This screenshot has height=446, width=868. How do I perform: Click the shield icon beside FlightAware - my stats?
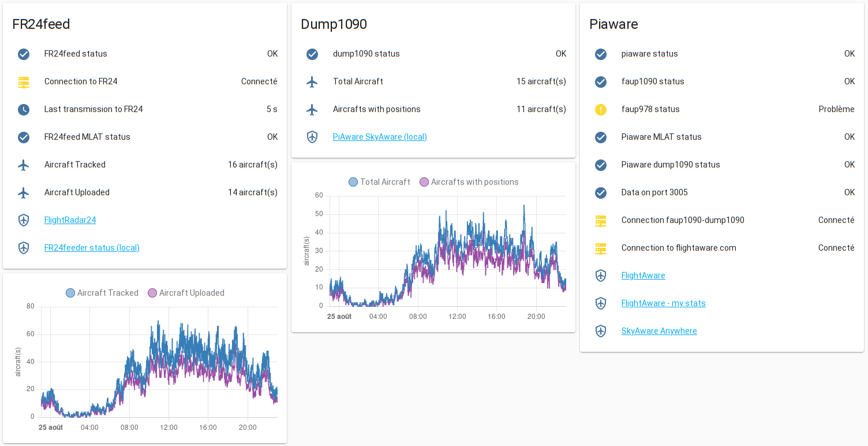click(x=601, y=303)
